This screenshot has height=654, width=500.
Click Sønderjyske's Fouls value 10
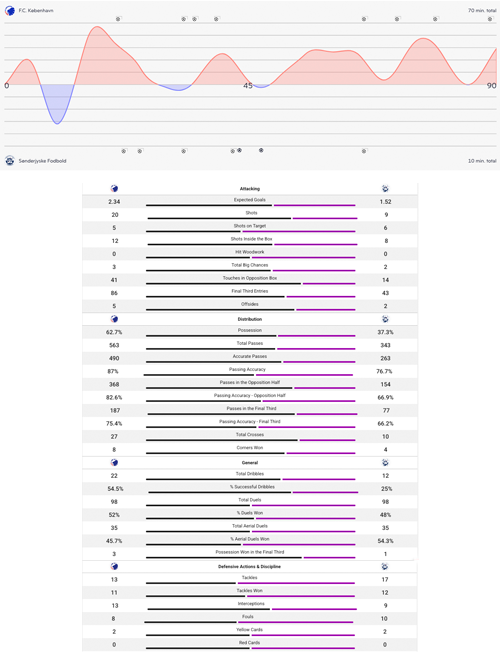coord(384,619)
